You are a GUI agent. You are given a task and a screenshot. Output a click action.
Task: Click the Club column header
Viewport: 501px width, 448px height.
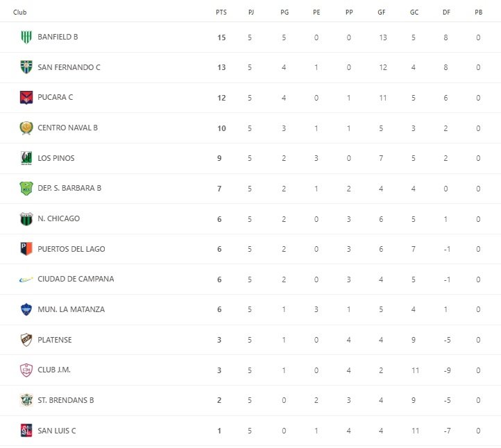(x=20, y=12)
